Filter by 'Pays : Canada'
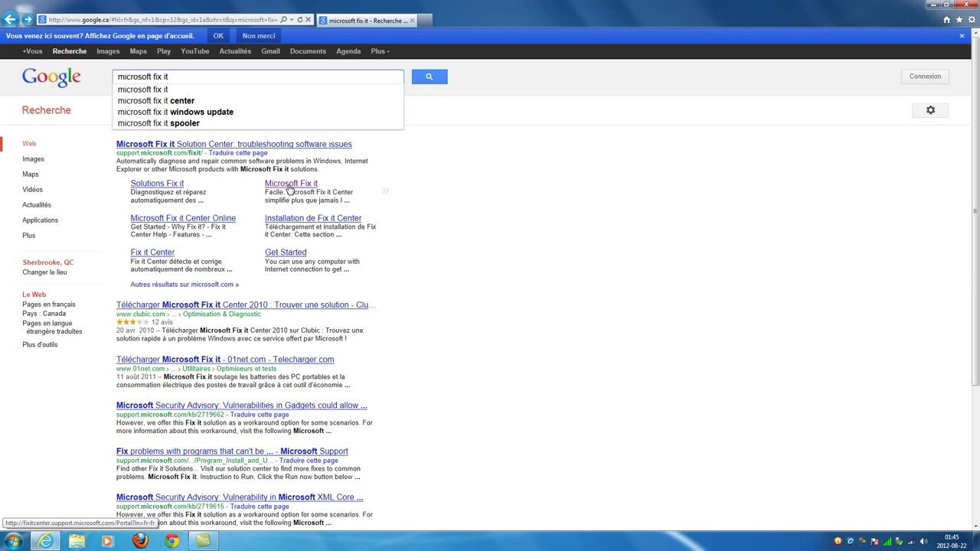This screenshot has width=980, height=551. coord(44,314)
